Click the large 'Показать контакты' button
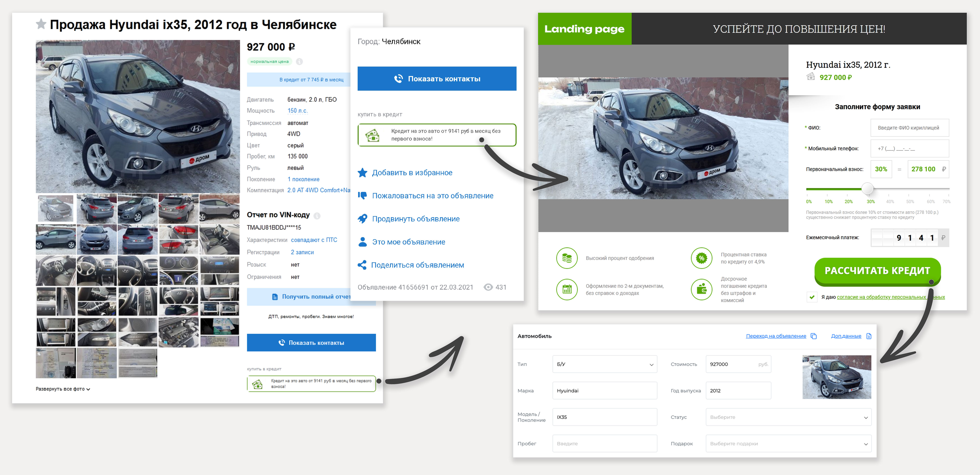Image resolution: width=980 pixels, height=475 pixels. point(437,79)
